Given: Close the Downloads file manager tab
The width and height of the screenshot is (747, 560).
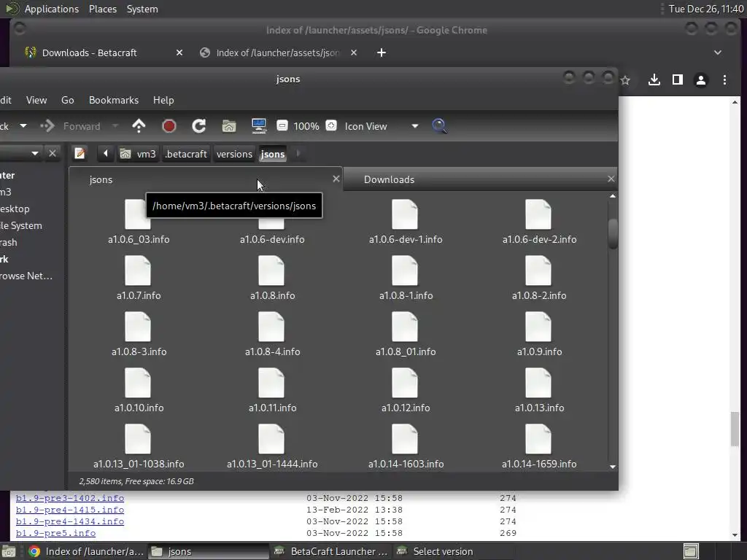Looking at the screenshot, I should (x=611, y=179).
